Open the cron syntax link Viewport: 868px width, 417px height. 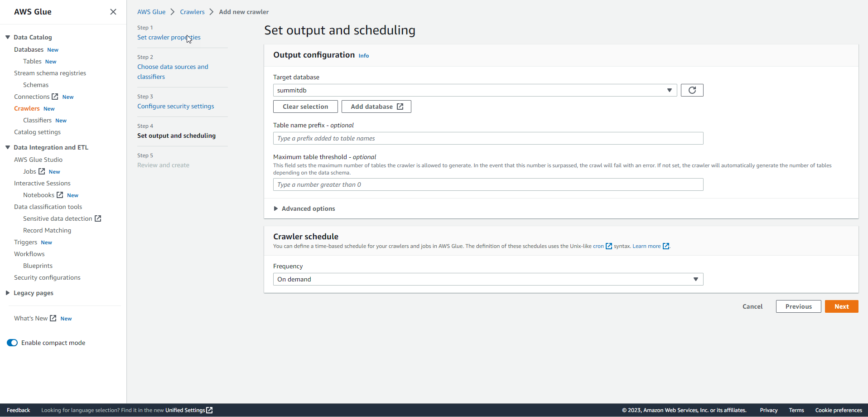[598, 246]
